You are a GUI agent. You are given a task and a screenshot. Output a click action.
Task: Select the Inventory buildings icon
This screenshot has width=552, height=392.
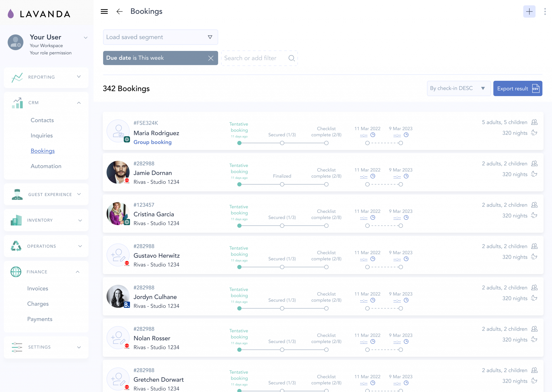(16, 220)
